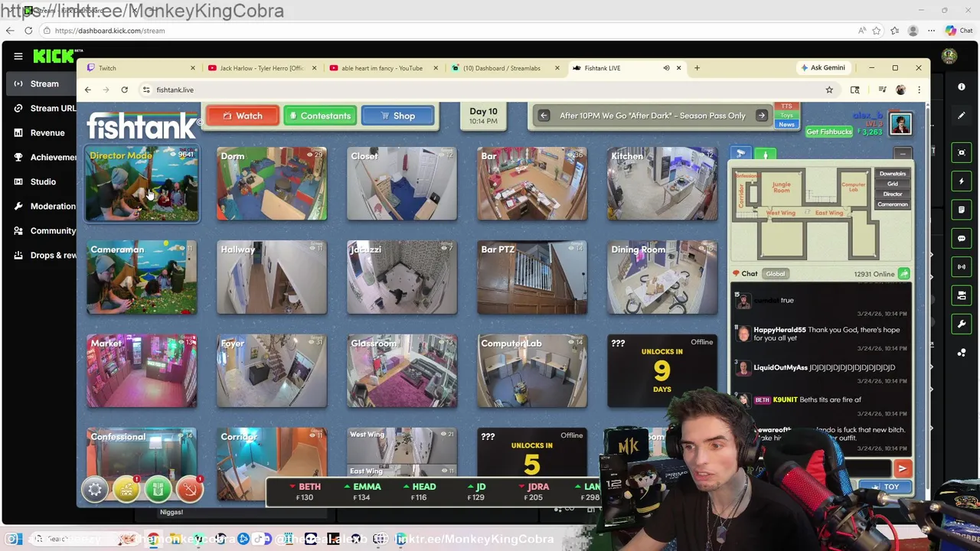Select the green person icon above map
The width and height of the screenshot is (980, 551).
[766, 154]
